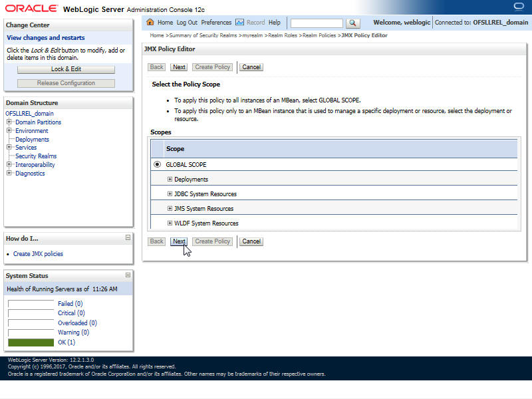
Task: Click the green OK health bar
Action: pyautogui.click(x=31, y=342)
